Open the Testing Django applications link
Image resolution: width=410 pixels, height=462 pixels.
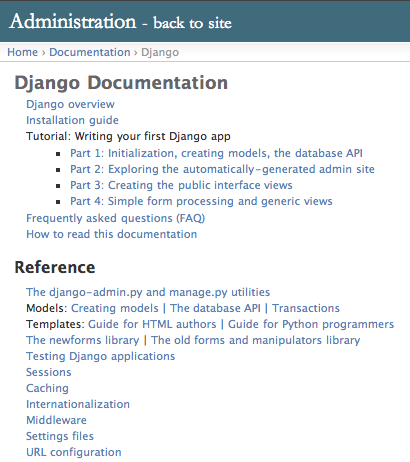click(100, 356)
